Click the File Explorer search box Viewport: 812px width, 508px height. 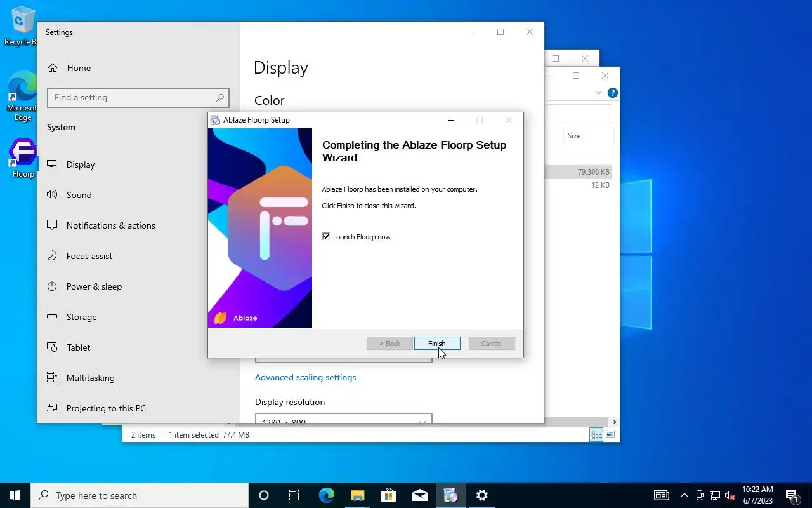(x=579, y=114)
